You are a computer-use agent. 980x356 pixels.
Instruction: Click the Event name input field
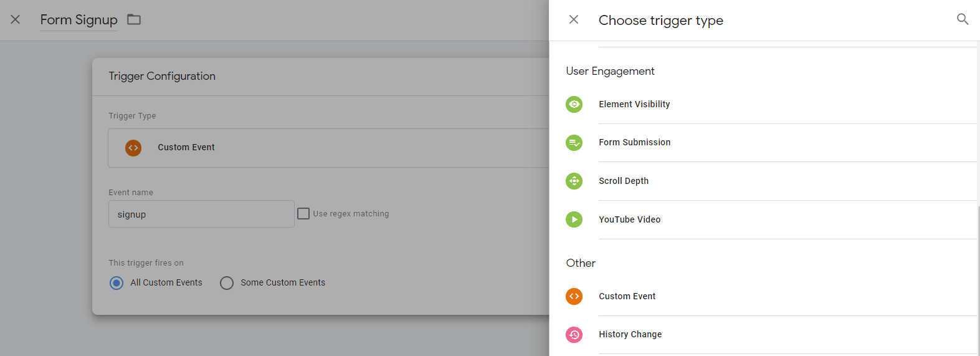[201, 214]
